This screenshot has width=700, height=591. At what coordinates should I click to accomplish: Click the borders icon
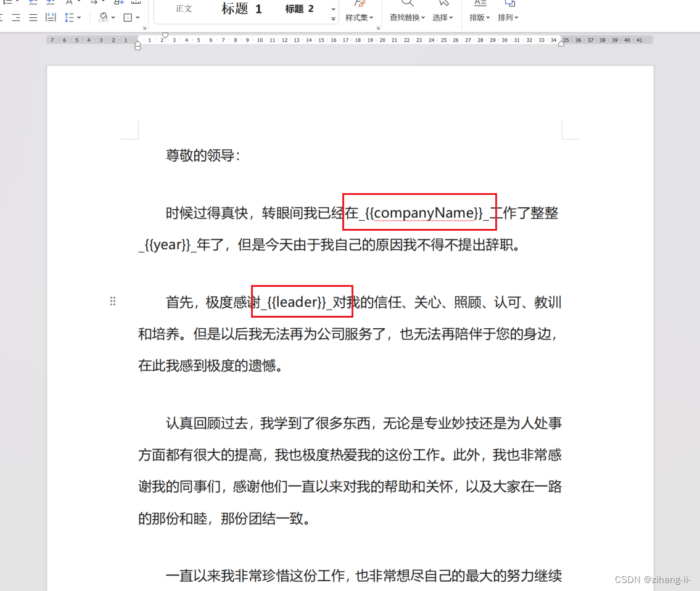128,17
